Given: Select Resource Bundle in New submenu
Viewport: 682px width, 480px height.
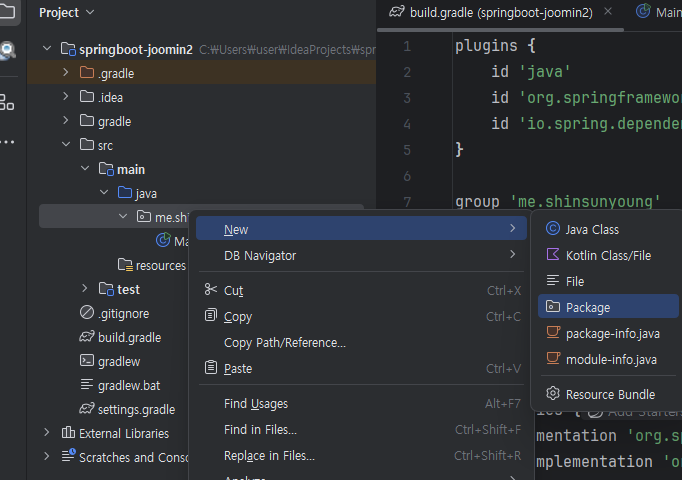Looking at the screenshot, I should (x=608, y=394).
